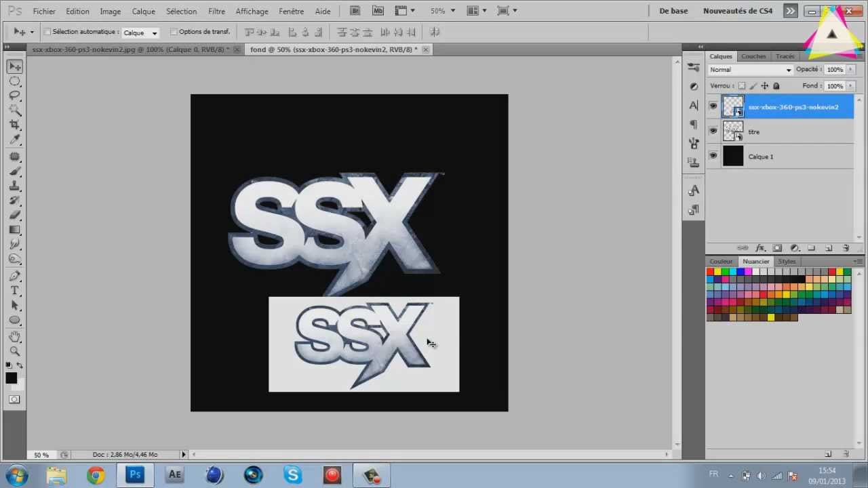The image size is (868, 488).
Task: Select the Elliptical Marquee tool
Action: pos(15,81)
